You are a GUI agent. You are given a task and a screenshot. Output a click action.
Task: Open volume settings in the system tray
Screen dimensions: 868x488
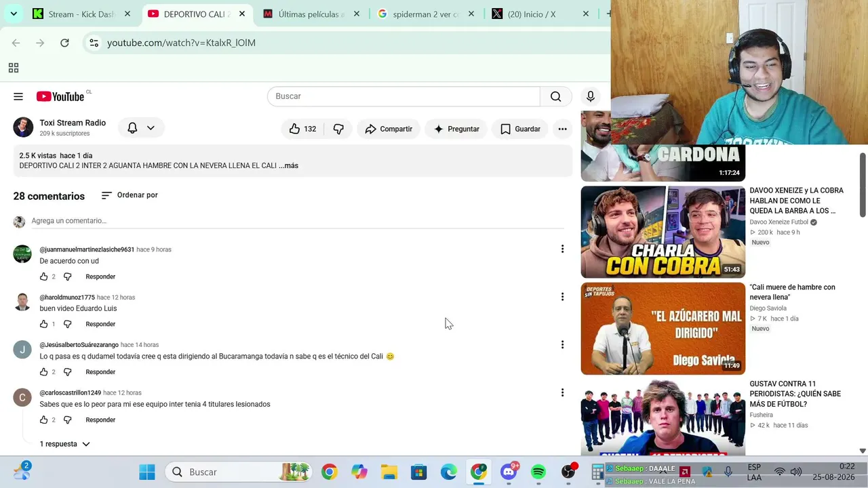coord(796,472)
